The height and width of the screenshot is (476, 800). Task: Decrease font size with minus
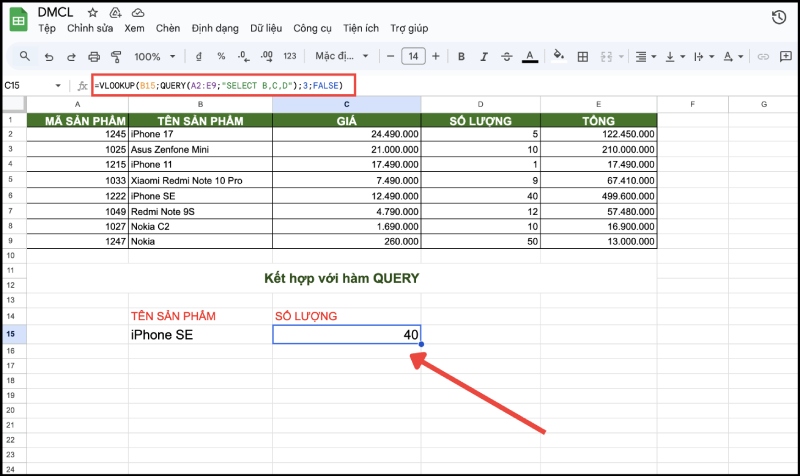(390, 56)
